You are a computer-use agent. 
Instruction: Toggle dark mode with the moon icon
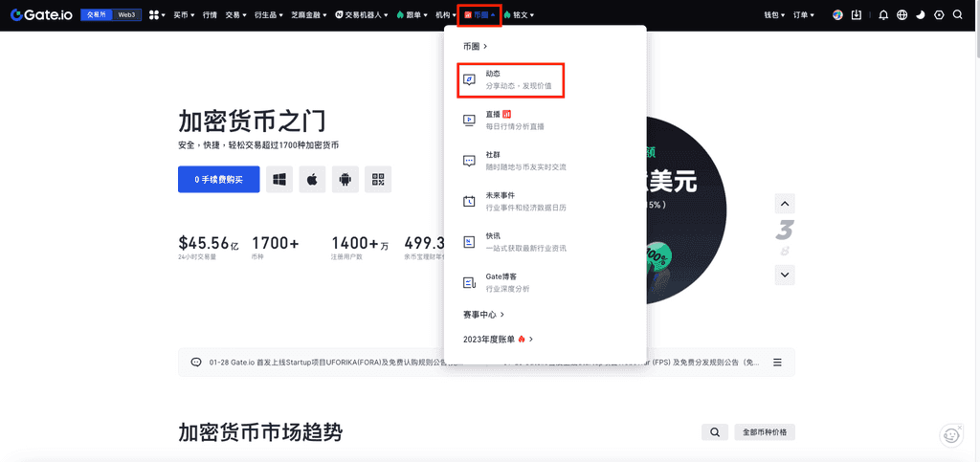point(921,15)
